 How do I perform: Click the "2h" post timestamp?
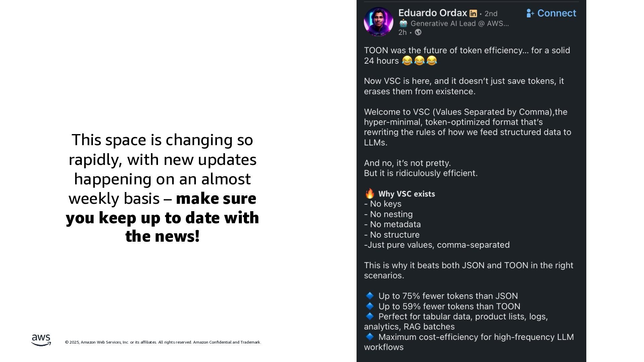[x=402, y=32]
